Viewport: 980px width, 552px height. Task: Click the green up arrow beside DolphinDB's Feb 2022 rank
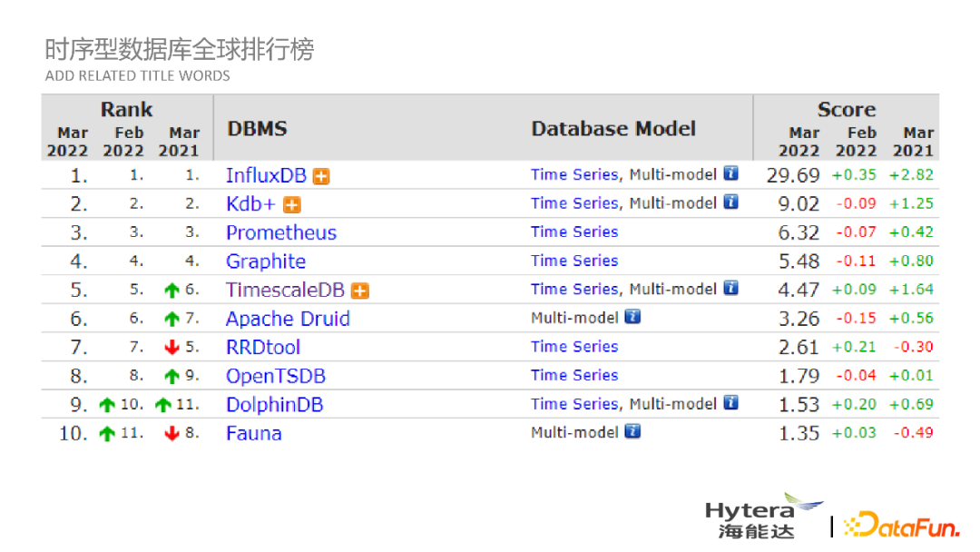coord(106,404)
